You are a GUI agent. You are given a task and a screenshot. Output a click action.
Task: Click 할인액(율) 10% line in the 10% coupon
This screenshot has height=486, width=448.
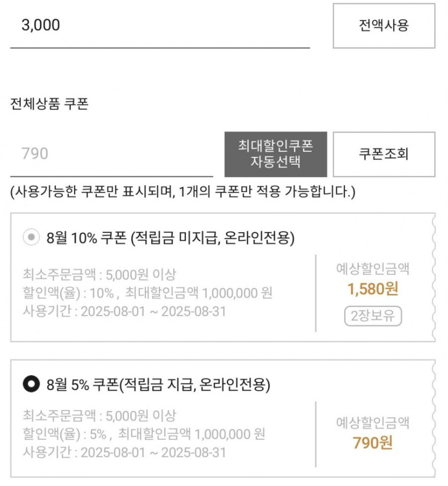[x=148, y=293]
